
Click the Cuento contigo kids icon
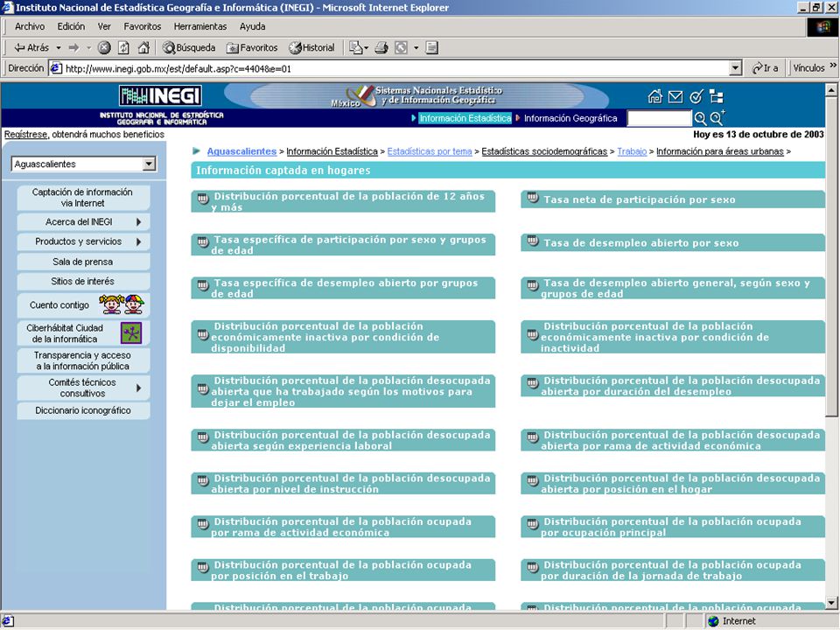pyautogui.click(x=121, y=304)
